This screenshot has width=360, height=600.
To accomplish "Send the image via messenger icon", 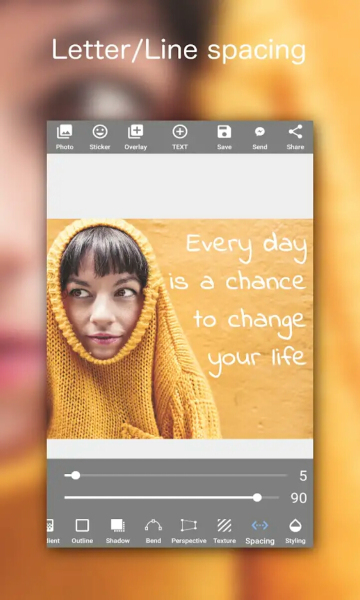I will 260,137.
